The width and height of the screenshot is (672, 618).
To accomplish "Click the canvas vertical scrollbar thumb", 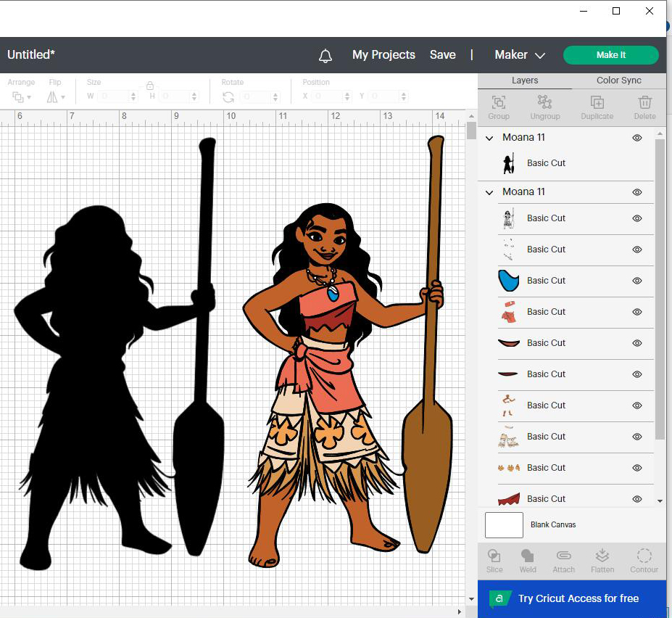I will (471, 131).
